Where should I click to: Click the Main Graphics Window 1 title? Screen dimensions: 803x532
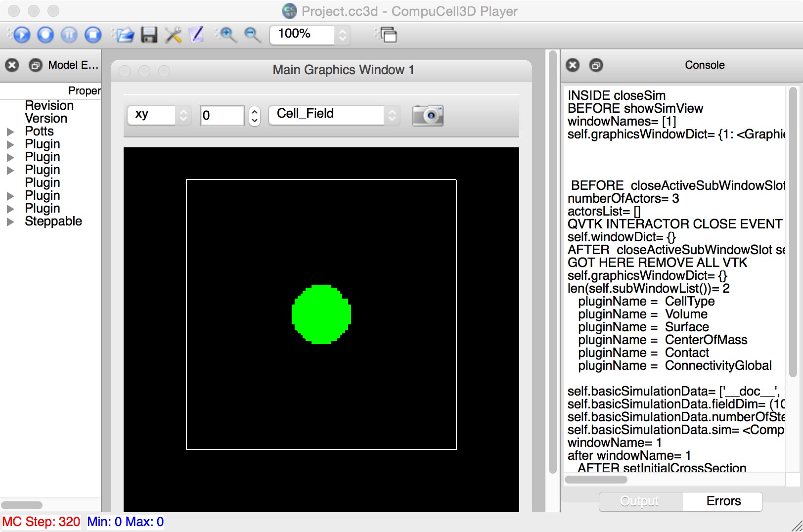(x=343, y=70)
